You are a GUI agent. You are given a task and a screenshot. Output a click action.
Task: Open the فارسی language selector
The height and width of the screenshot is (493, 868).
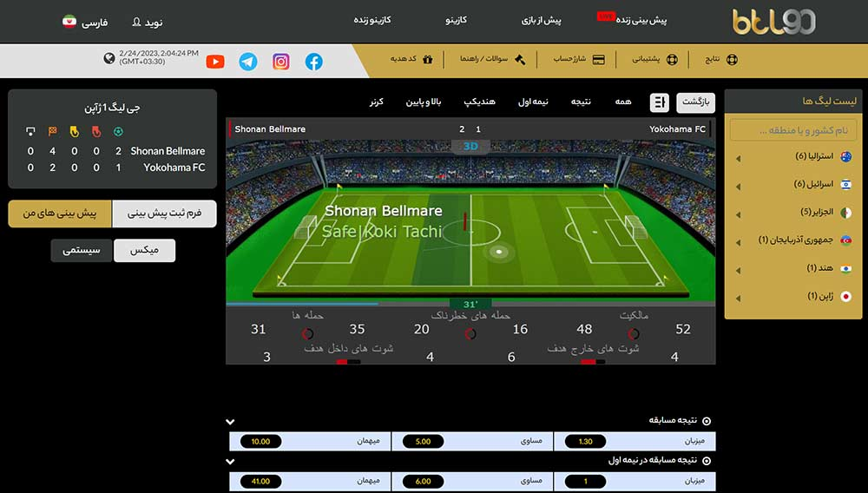tap(95, 23)
